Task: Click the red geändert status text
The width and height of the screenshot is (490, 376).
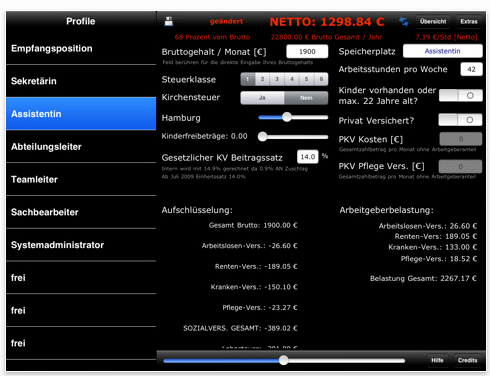Action: (x=226, y=21)
